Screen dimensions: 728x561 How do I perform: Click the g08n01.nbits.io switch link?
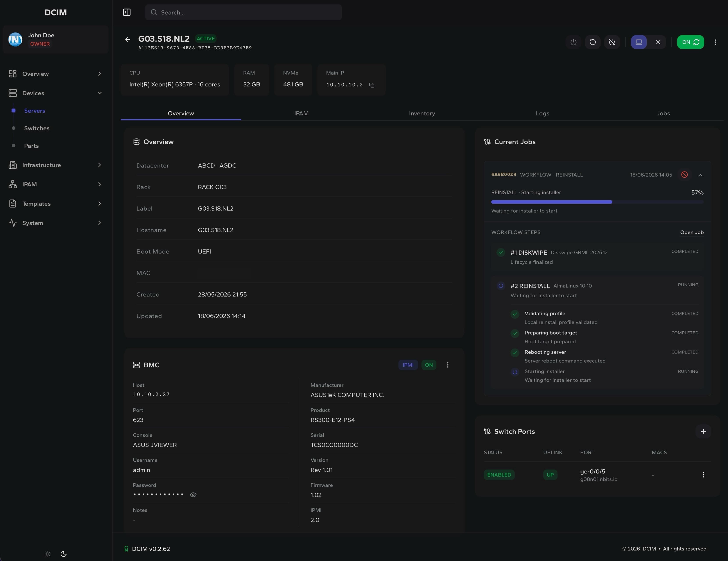click(599, 479)
